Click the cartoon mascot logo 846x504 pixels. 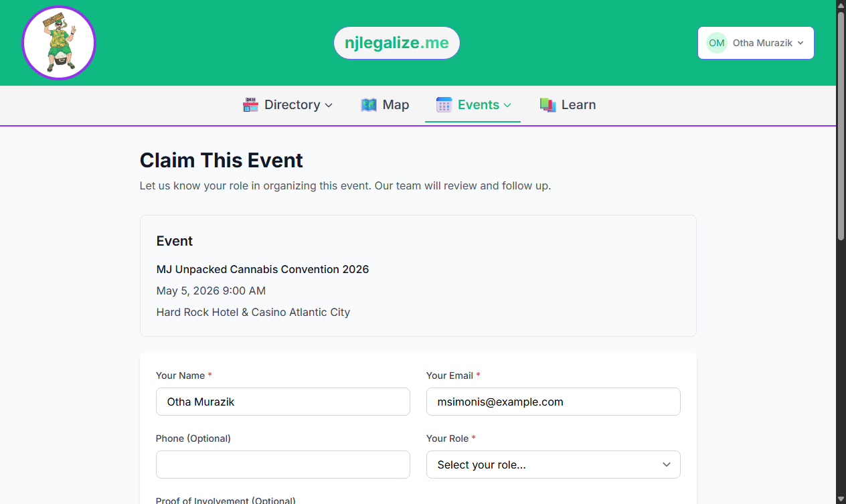[x=59, y=43]
